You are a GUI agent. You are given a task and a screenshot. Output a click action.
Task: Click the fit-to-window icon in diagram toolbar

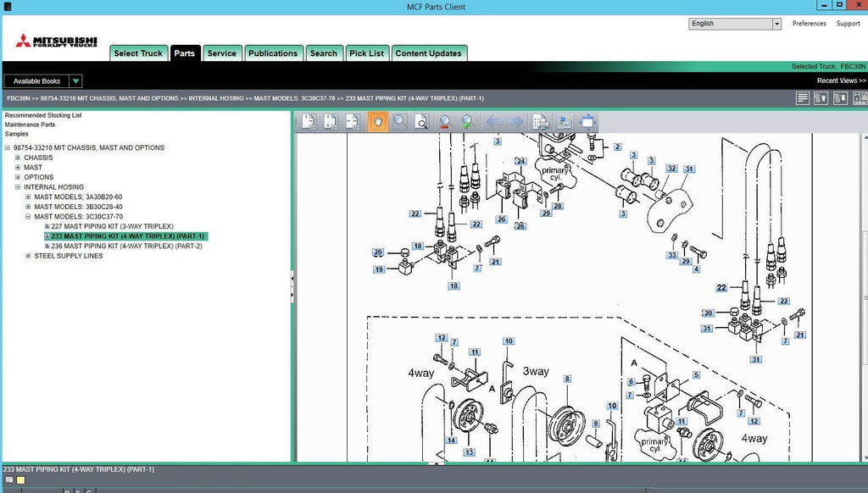[587, 122]
